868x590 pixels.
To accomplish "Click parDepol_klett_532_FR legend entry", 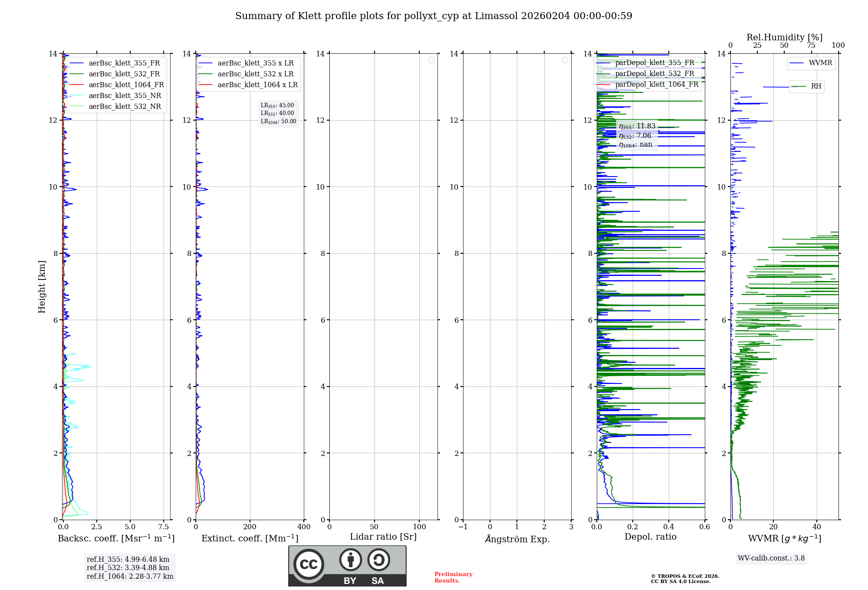I will [x=654, y=74].
